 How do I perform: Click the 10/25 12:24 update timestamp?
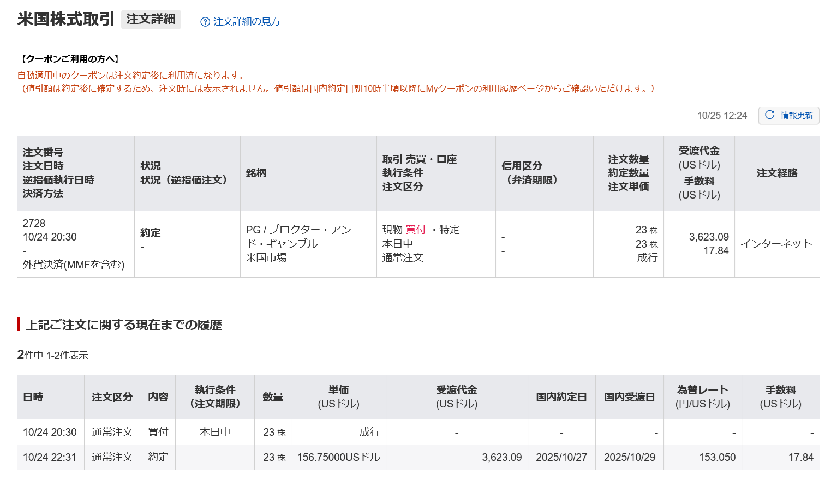pyautogui.click(x=721, y=116)
